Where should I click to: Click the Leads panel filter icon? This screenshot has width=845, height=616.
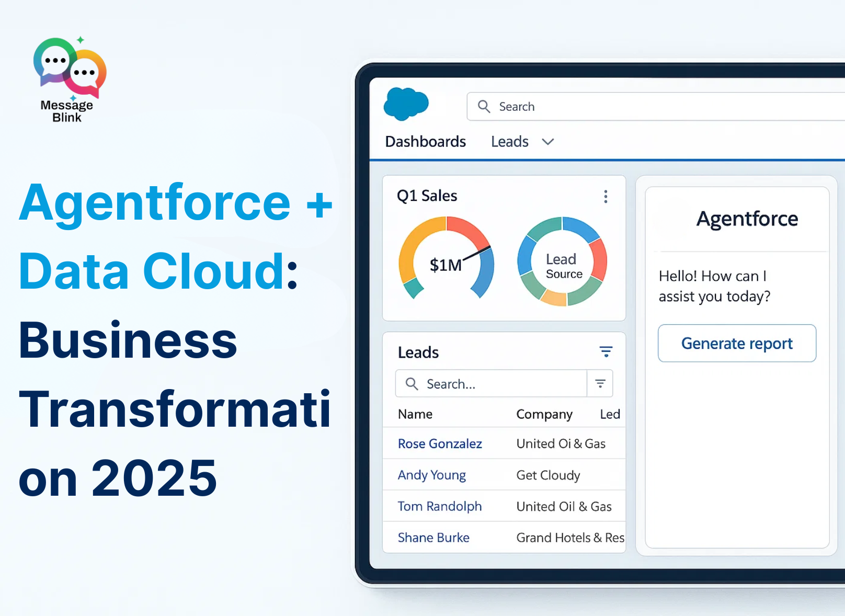click(x=606, y=352)
